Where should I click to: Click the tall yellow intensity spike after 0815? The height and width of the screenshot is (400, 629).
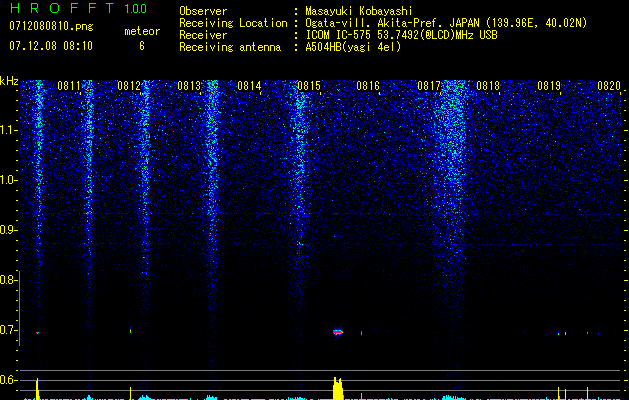[338, 388]
